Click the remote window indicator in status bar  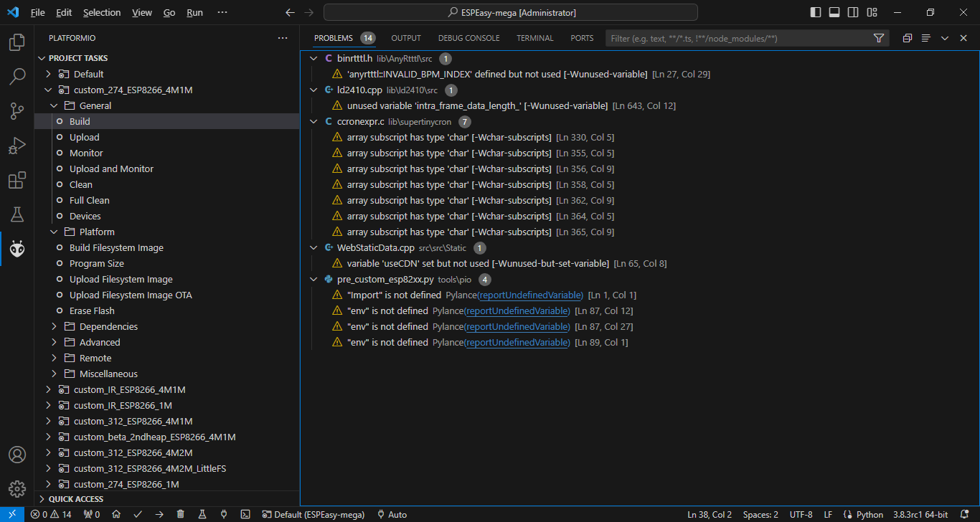pos(12,514)
